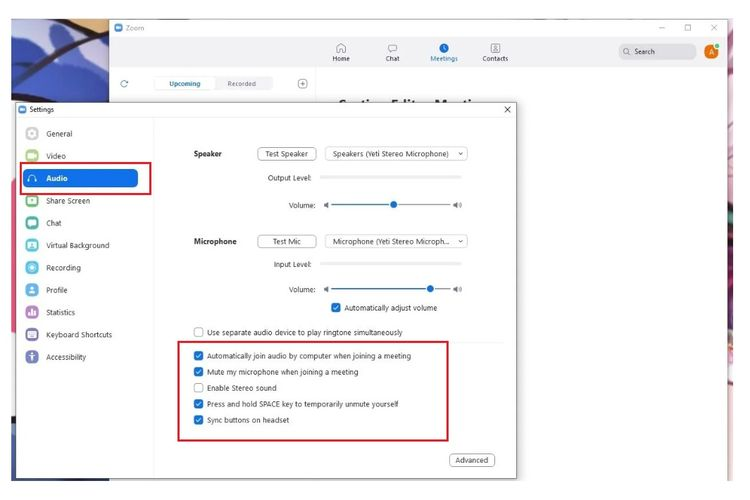This screenshot has height=500, width=750.
Task: Expand the Speaker device dropdown
Action: (397, 154)
